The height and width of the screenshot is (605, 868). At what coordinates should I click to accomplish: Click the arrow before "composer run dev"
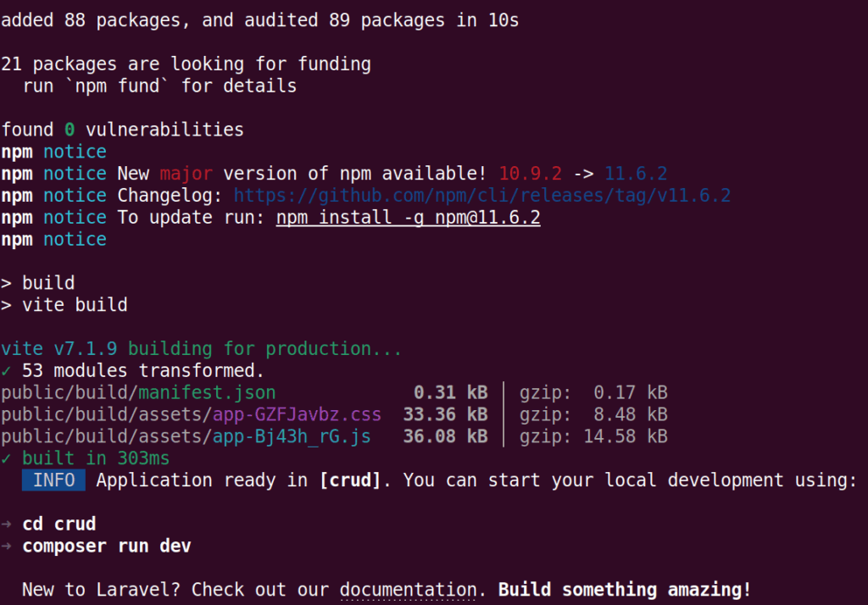point(7,547)
